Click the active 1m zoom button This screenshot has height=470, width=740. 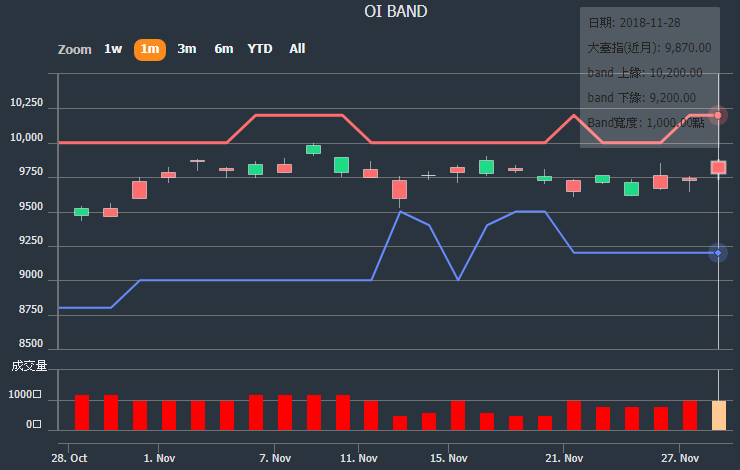click(x=149, y=49)
